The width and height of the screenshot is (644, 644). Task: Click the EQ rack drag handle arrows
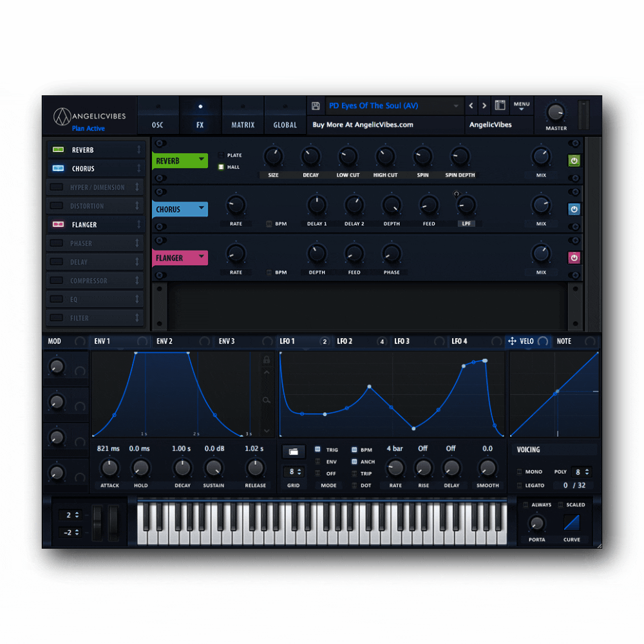pyautogui.click(x=137, y=299)
